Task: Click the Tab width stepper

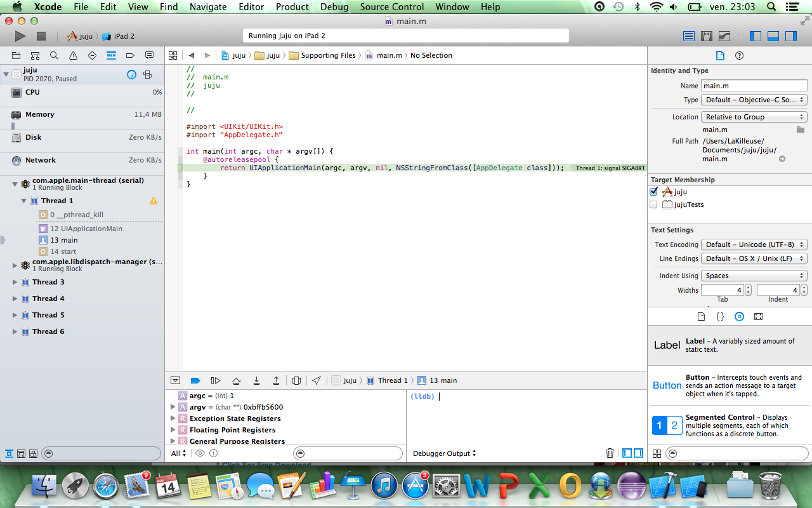Action: [749, 290]
